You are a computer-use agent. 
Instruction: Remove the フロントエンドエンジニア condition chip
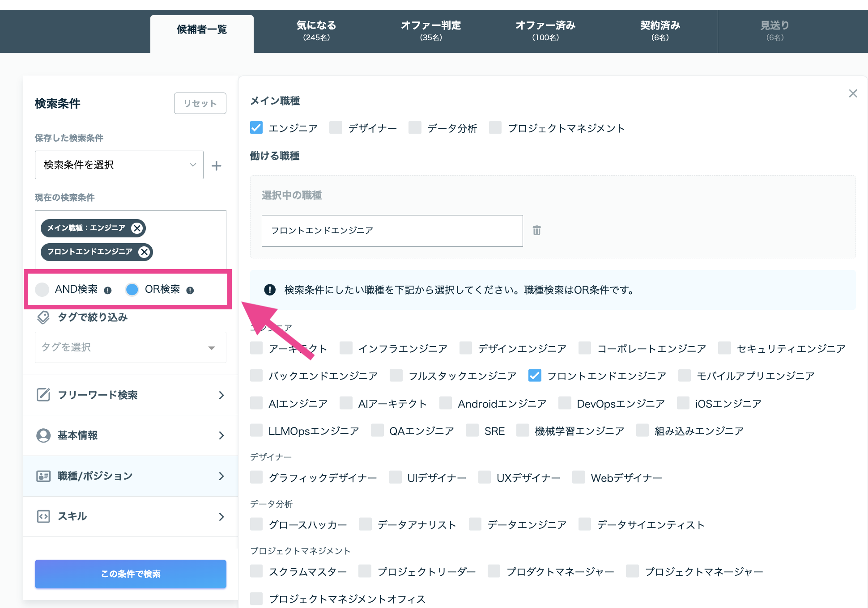[x=144, y=252]
